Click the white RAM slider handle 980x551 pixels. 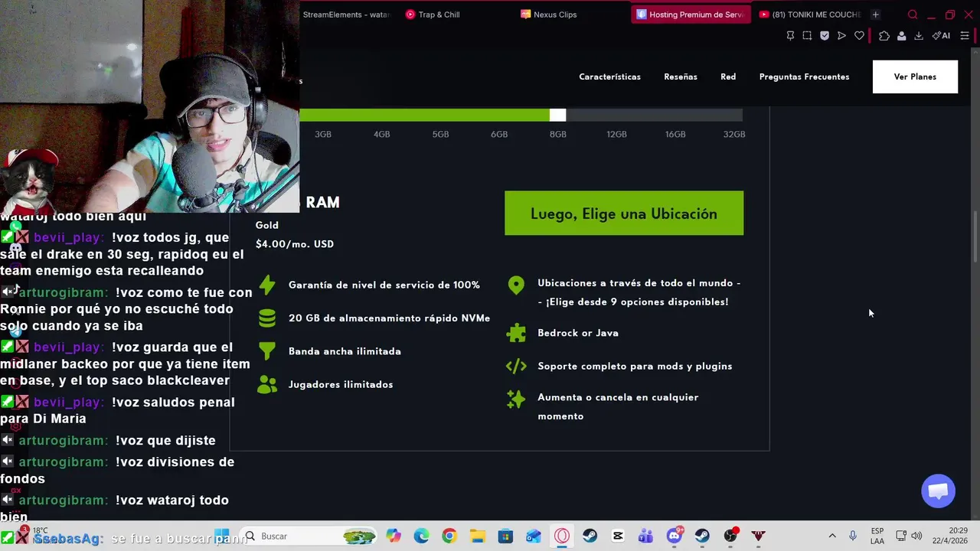pos(557,115)
